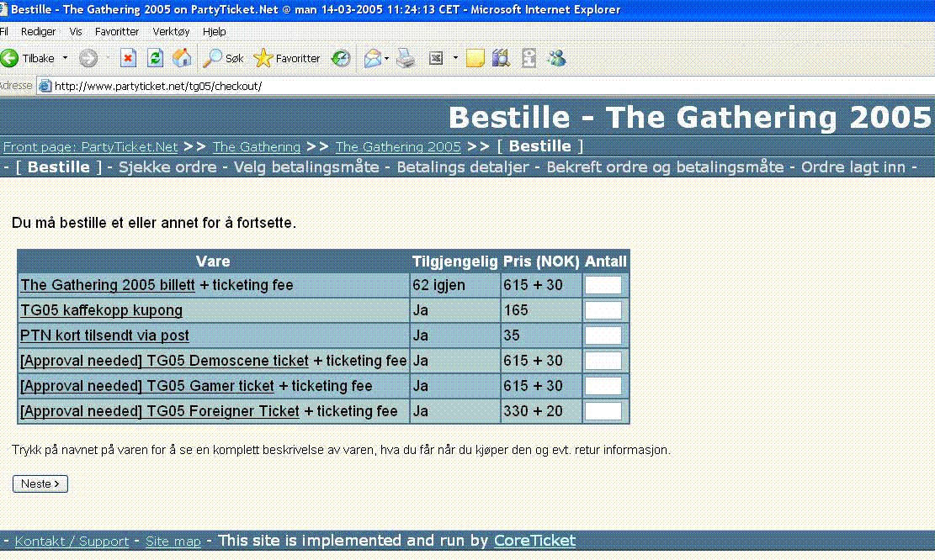Click the 'Tilgjengelig' column header
Image resolution: width=935 pixels, height=560 pixels.
pos(455,261)
